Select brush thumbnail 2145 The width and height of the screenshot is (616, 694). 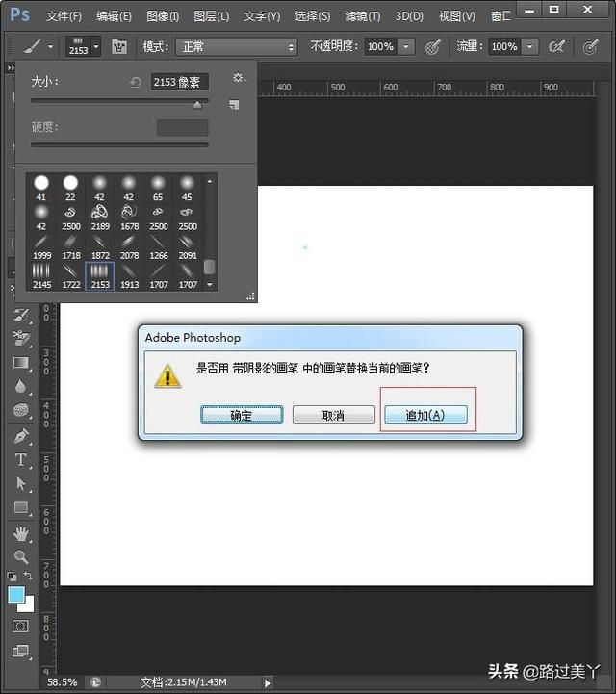coord(41,275)
